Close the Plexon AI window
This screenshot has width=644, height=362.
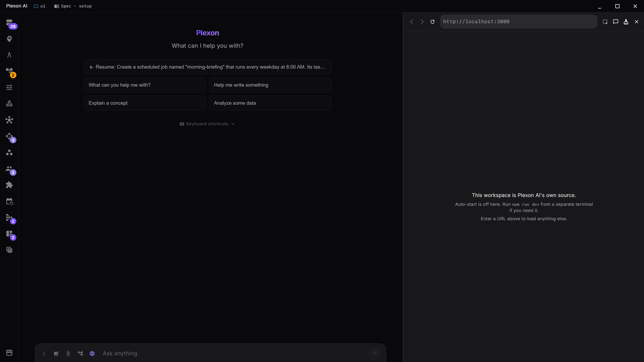coord(635,6)
